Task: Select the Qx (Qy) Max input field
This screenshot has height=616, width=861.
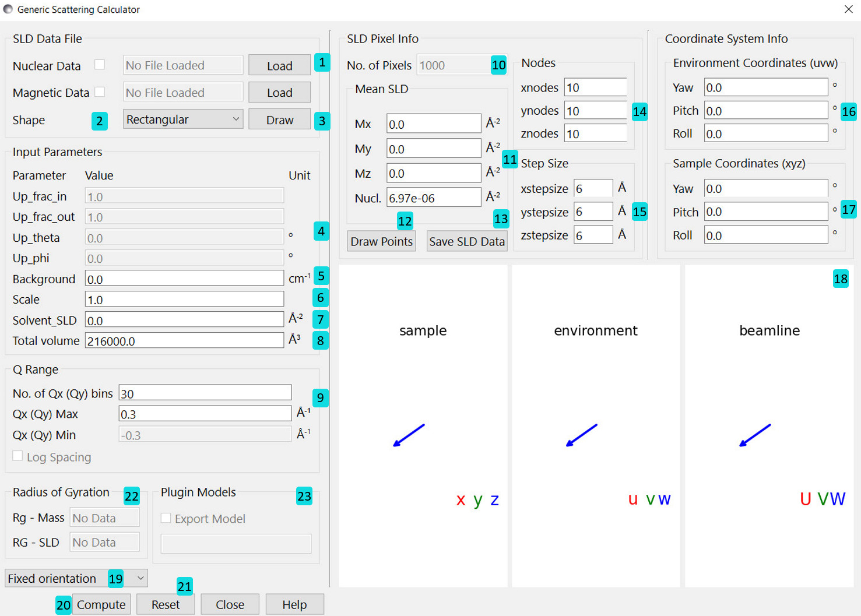Action: pos(204,414)
